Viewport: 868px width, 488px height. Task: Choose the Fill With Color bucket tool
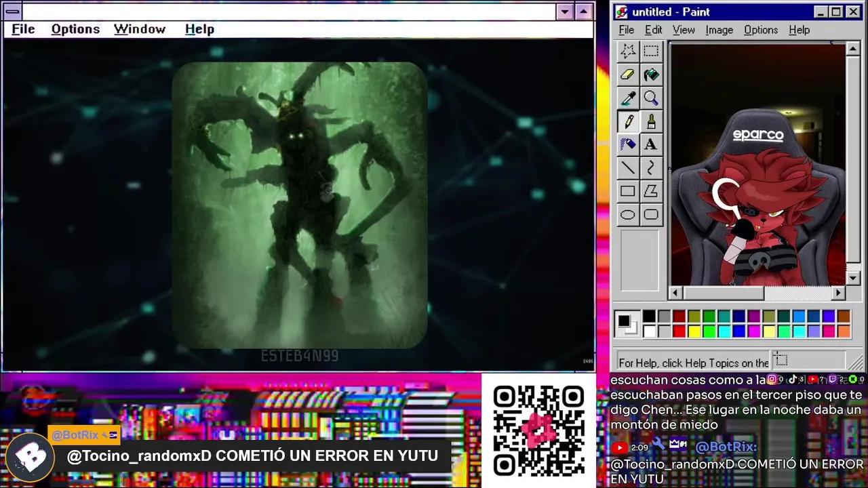(651, 75)
